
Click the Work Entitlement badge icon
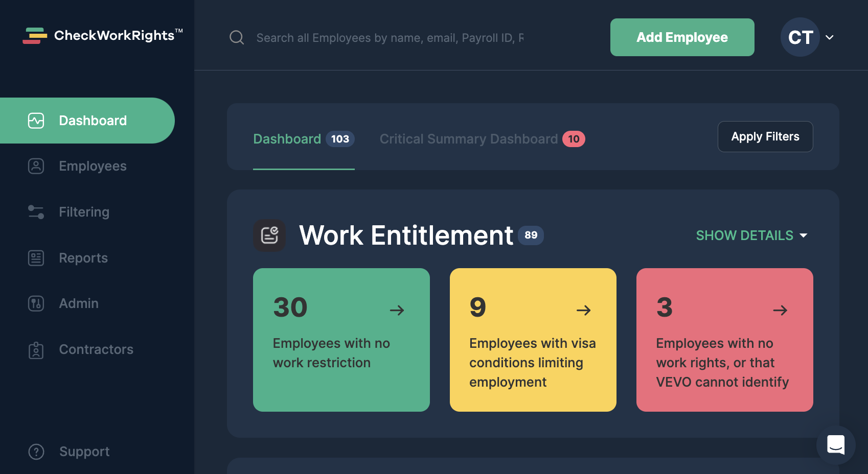point(270,235)
